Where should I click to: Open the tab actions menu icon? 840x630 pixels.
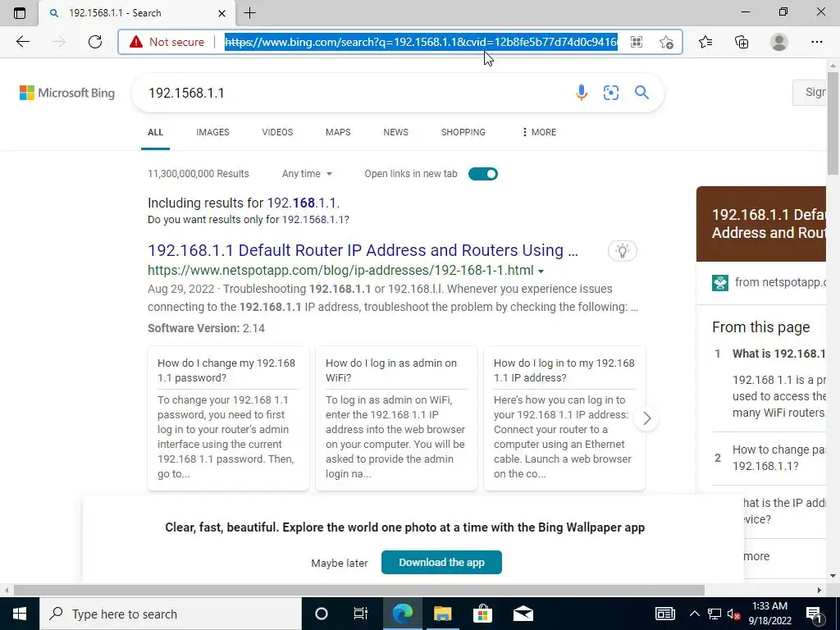(20, 13)
